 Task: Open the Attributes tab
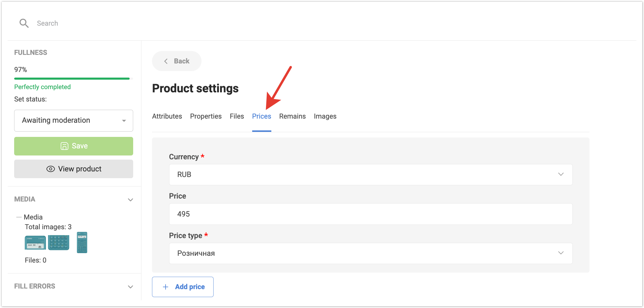pyautogui.click(x=167, y=116)
